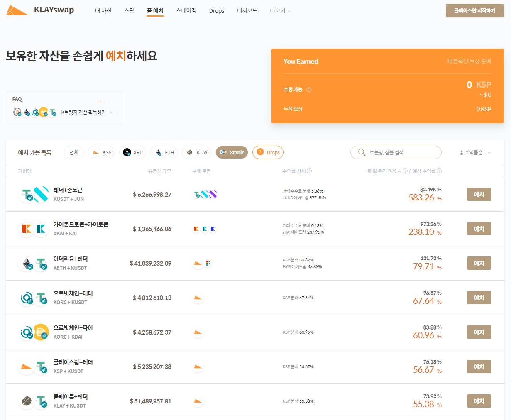Viewport: 511px width, 420px height.
Task: Click the help icon beside 예상 수익률
Action: 439,171
